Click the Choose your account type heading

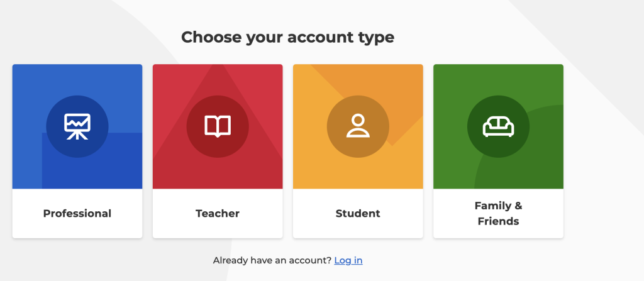pyautogui.click(x=288, y=37)
